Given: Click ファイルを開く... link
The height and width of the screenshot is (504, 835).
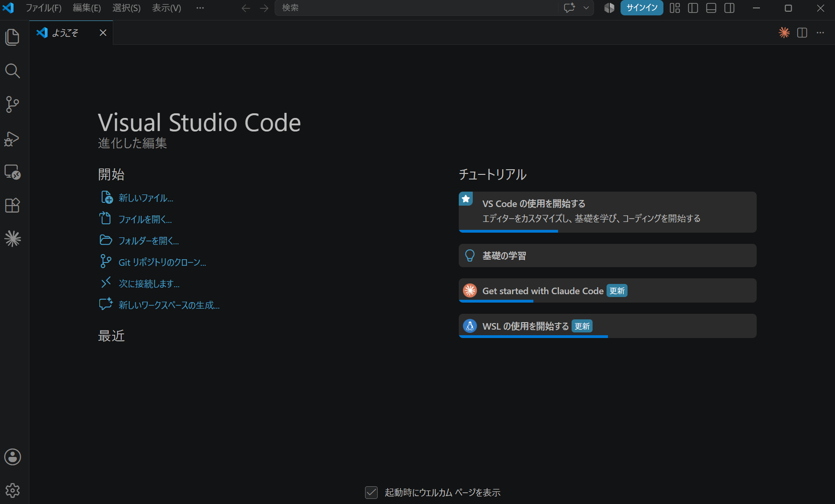Looking at the screenshot, I should click(x=145, y=219).
